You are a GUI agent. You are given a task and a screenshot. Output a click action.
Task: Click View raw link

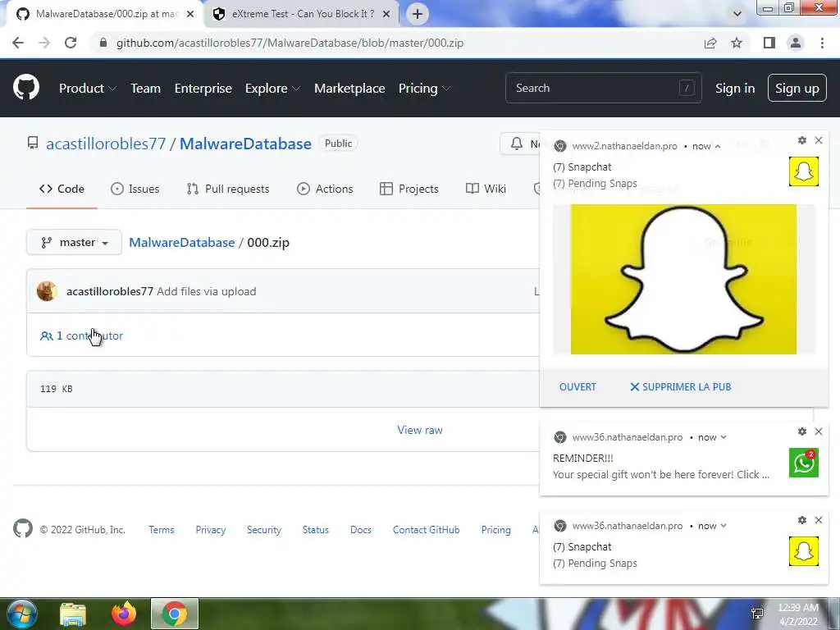(420, 430)
